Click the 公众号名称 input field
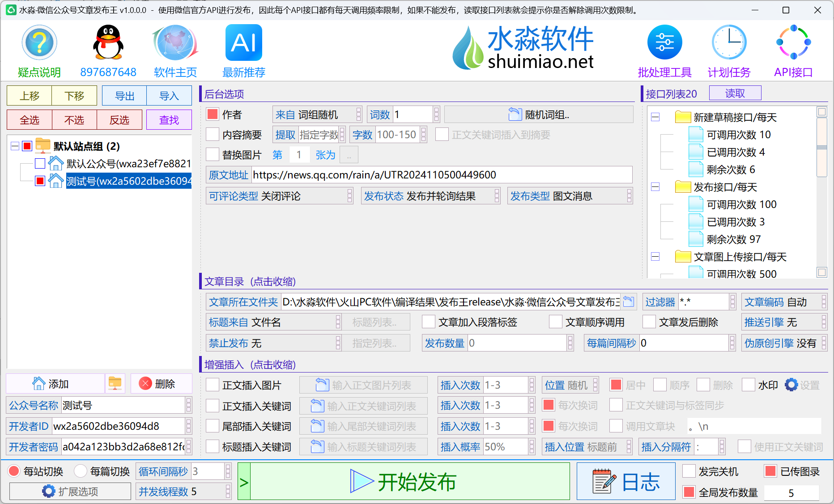 point(123,405)
